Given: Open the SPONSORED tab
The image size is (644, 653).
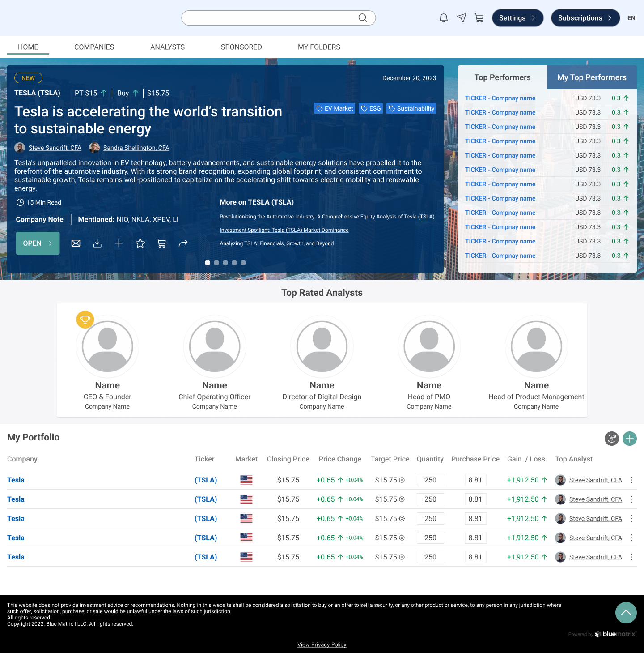Looking at the screenshot, I should click(x=241, y=47).
